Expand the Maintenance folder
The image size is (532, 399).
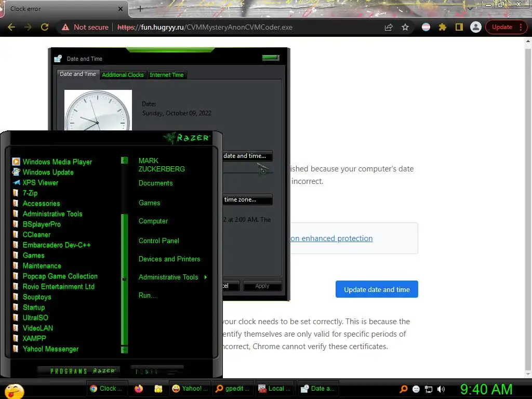point(37,265)
